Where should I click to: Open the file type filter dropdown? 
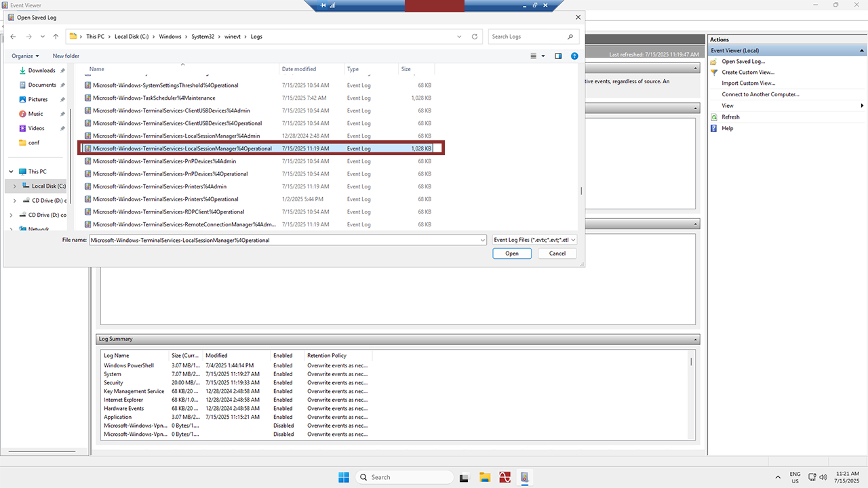(x=534, y=240)
